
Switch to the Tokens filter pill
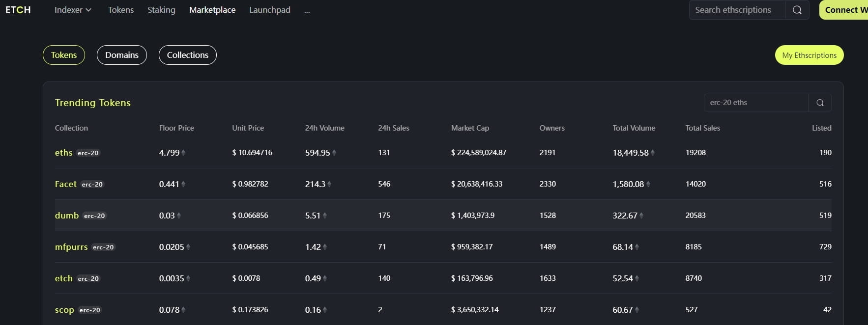click(64, 55)
